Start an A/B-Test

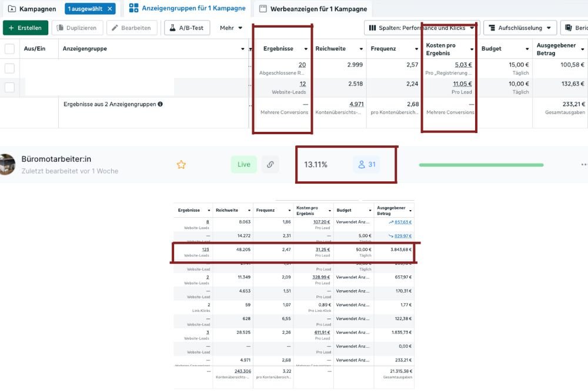click(x=186, y=28)
